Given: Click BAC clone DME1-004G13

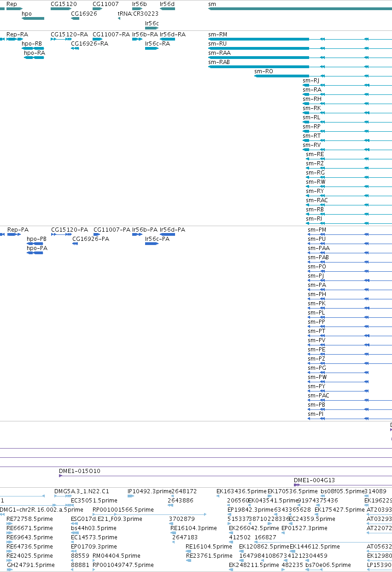Looking at the screenshot, I should [315, 480].
